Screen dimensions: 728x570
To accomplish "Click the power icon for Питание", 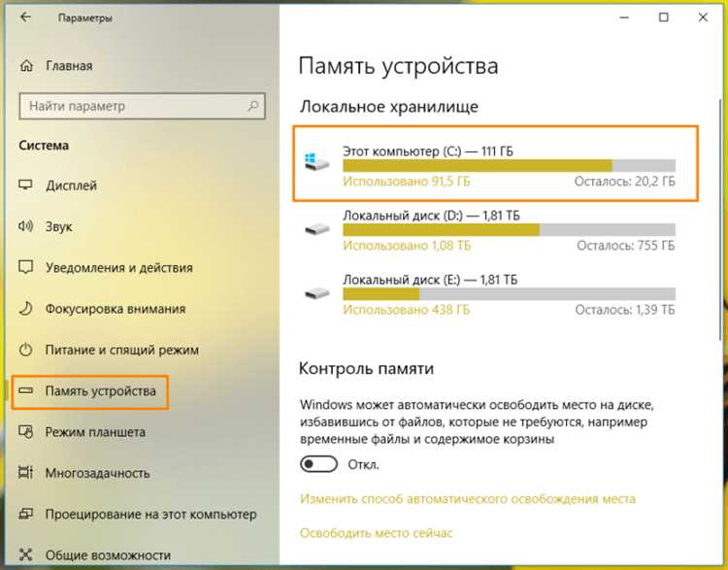I will pyautogui.click(x=25, y=350).
